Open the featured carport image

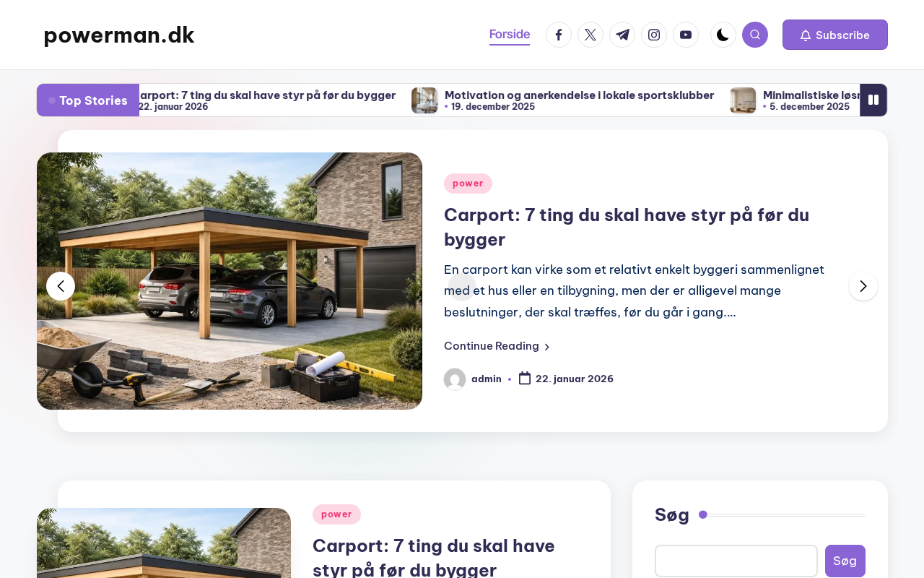tap(230, 281)
